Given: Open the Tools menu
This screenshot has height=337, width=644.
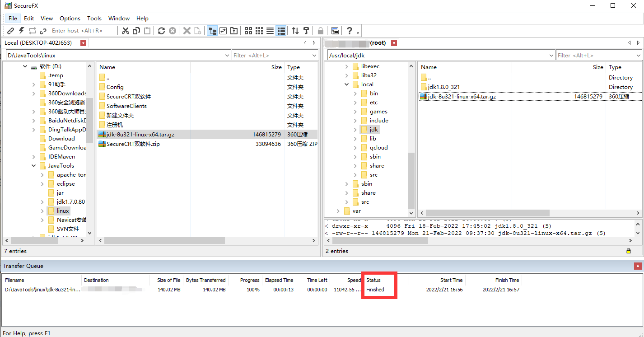Looking at the screenshot, I should [94, 19].
